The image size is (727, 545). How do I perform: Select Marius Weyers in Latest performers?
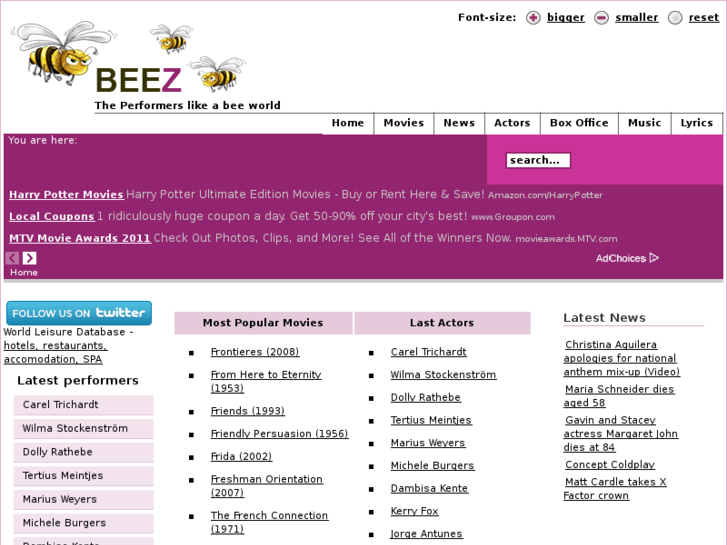(83, 500)
